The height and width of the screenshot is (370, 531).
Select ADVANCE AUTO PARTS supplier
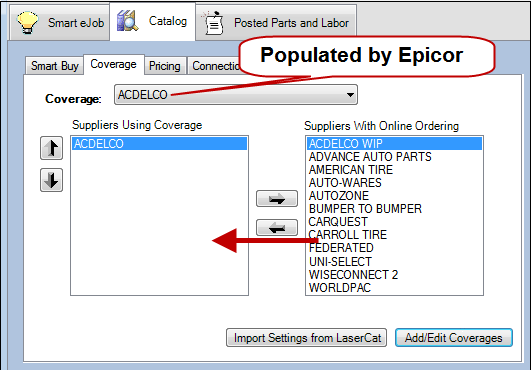click(x=394, y=157)
